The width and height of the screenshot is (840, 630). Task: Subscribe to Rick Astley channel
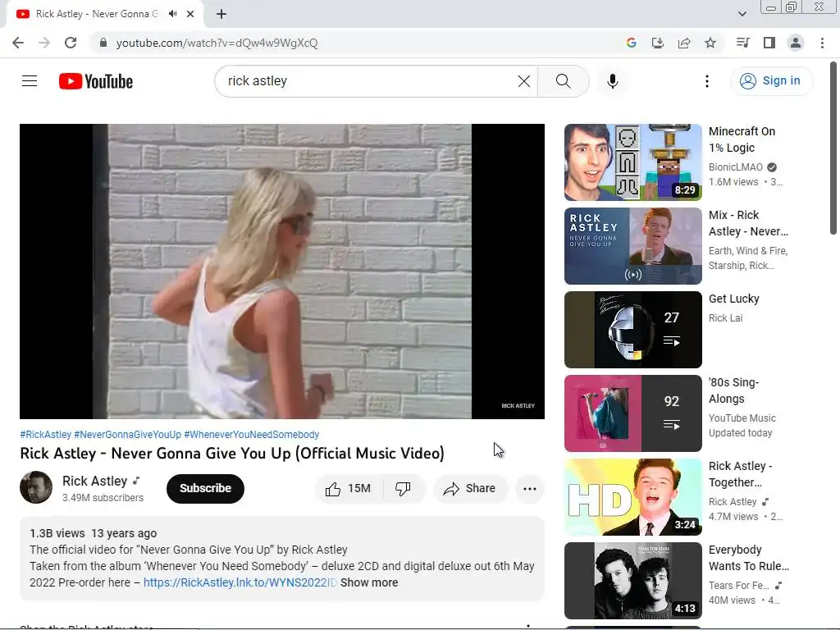click(x=205, y=489)
